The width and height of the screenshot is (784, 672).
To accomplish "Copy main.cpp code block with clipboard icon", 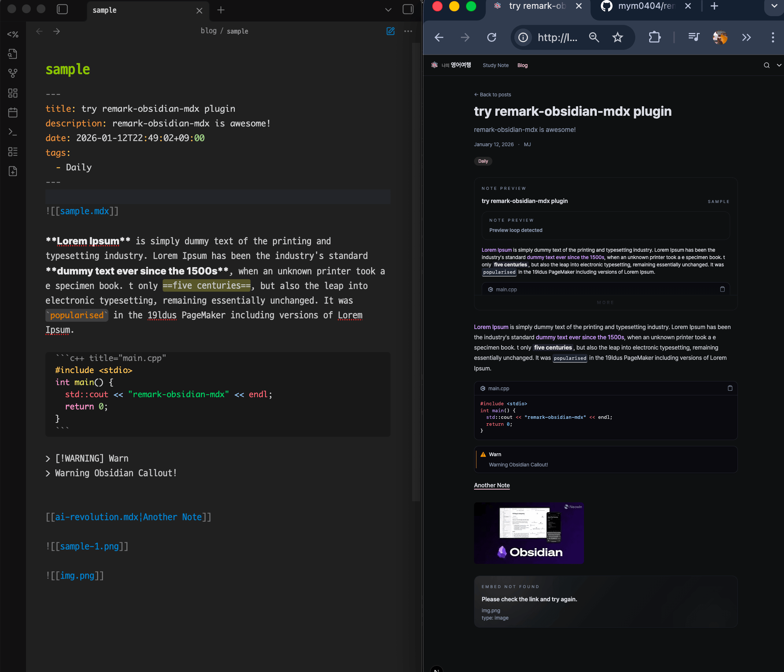I will coord(730,388).
